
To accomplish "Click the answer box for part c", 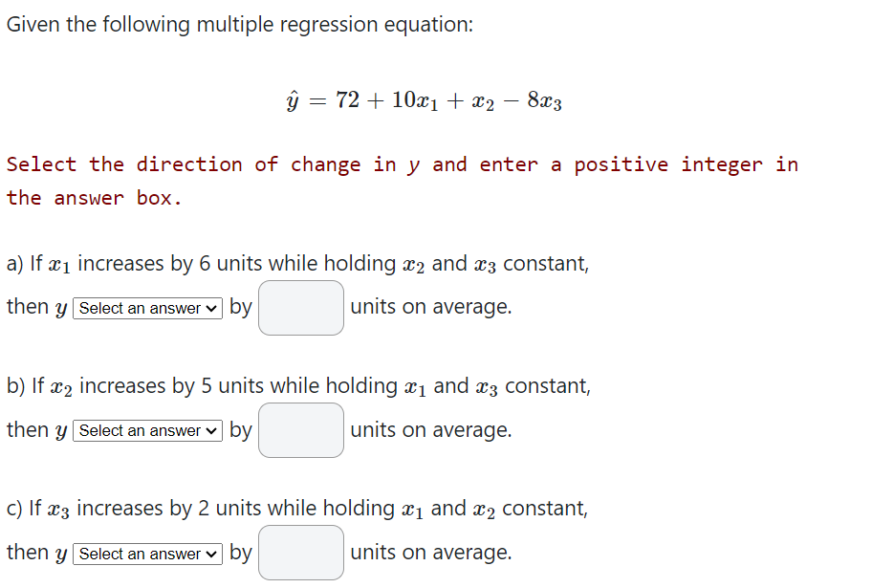I will click(300, 553).
